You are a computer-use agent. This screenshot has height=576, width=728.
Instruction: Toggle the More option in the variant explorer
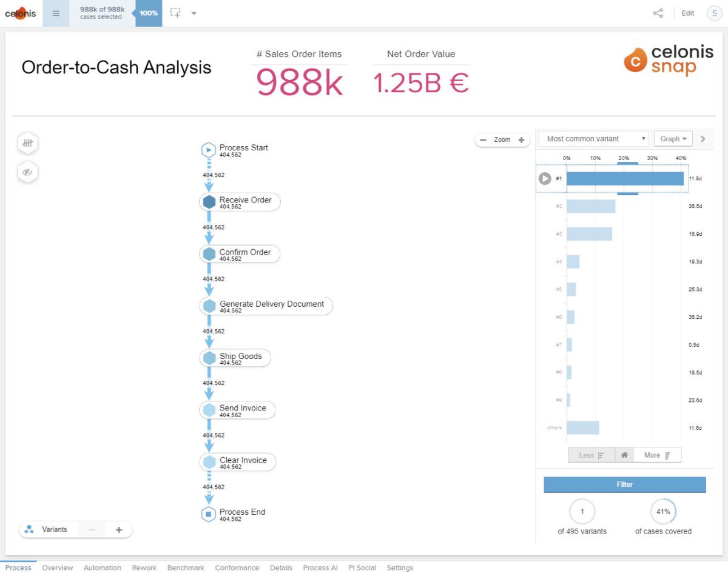(x=657, y=455)
